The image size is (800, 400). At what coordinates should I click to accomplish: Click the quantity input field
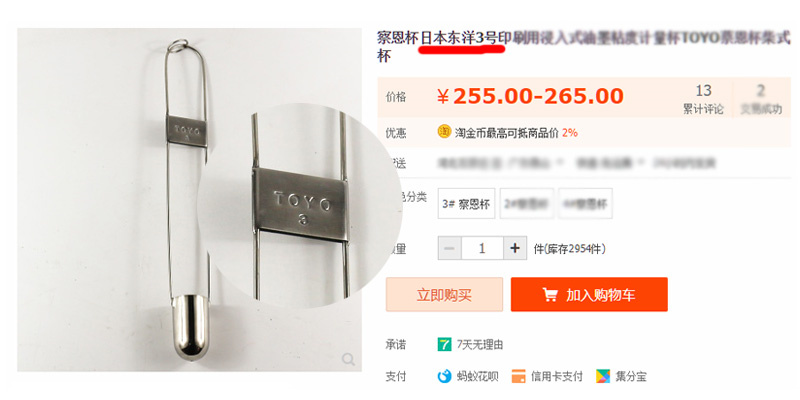click(x=482, y=248)
